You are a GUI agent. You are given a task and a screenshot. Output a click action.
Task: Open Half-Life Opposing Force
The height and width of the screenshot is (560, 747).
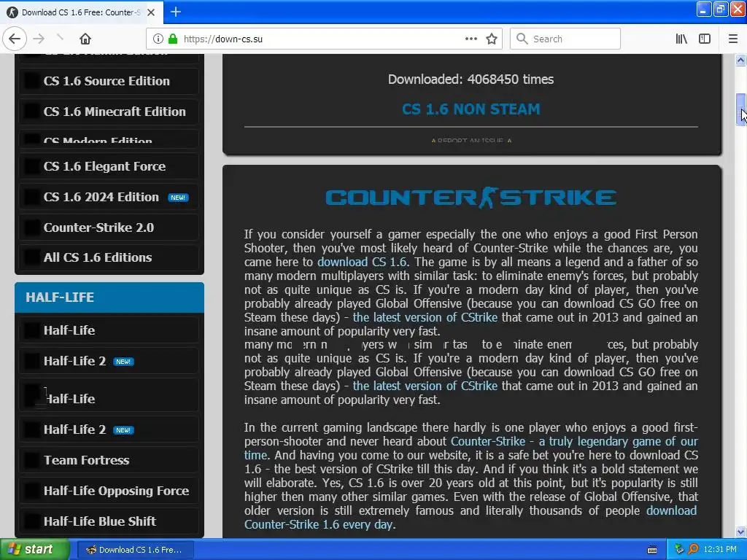(x=109, y=491)
